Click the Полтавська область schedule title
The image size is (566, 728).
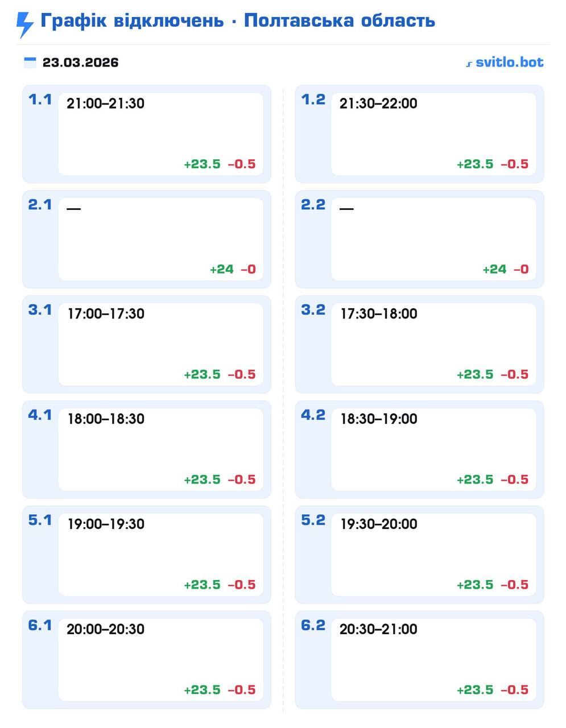[237, 21]
